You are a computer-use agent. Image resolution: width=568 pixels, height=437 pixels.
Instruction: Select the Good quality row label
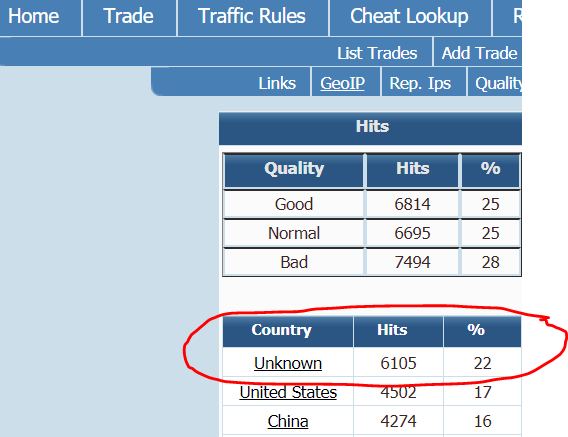[x=294, y=204]
